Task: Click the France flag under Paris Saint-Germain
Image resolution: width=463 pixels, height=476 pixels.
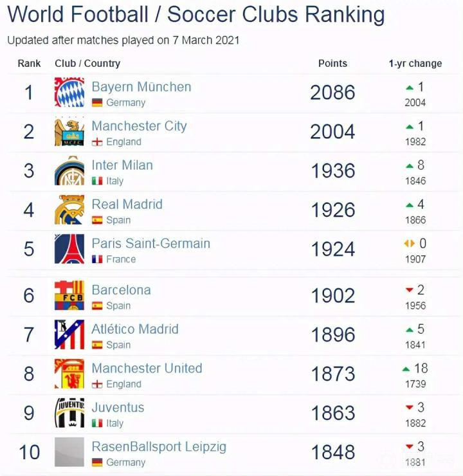Action: [97, 259]
